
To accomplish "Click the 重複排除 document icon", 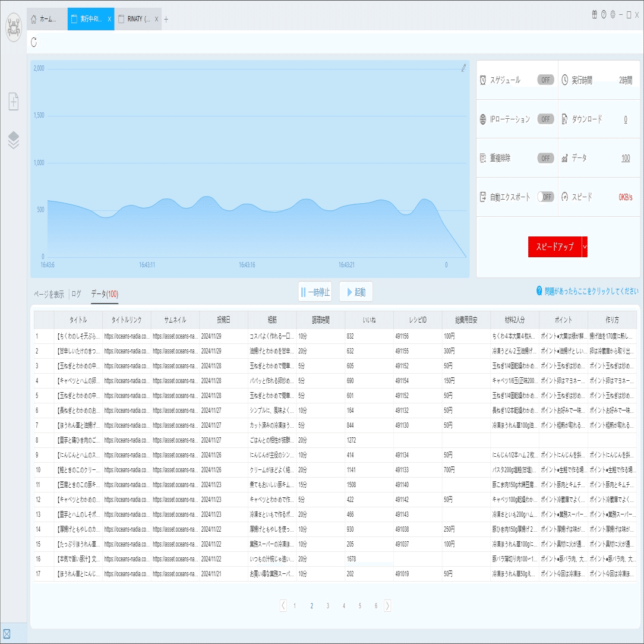I will point(483,158).
